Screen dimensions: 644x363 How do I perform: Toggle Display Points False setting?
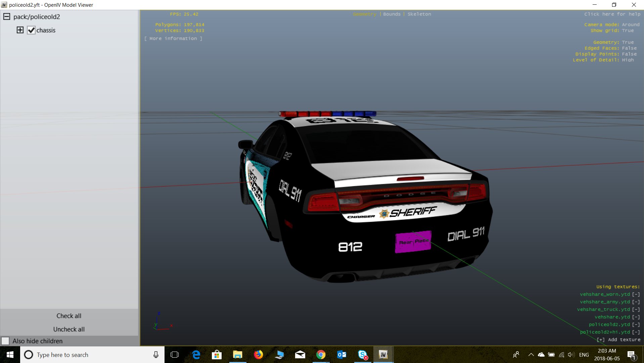click(629, 54)
